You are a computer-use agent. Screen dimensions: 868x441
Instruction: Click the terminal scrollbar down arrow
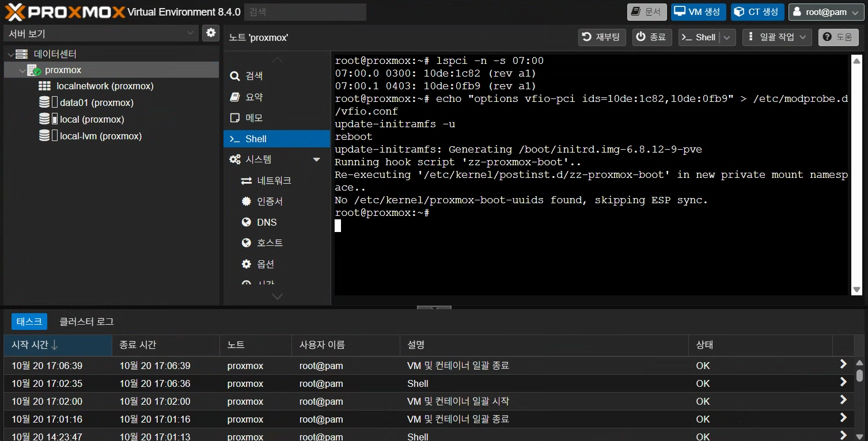tap(856, 290)
